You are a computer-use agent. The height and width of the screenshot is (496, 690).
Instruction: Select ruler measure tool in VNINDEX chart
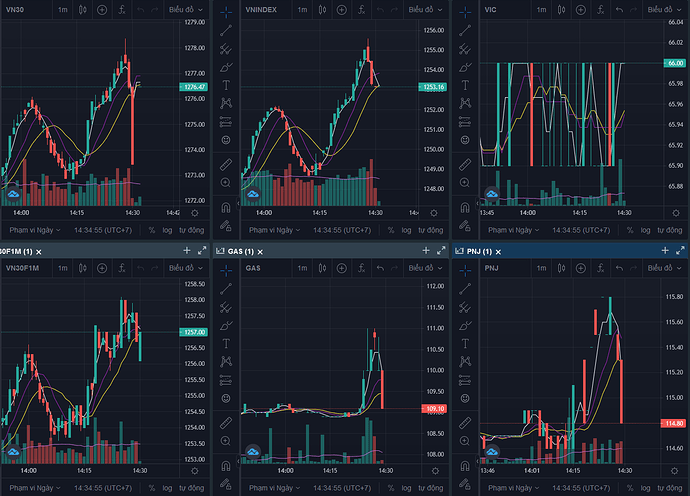(226, 165)
